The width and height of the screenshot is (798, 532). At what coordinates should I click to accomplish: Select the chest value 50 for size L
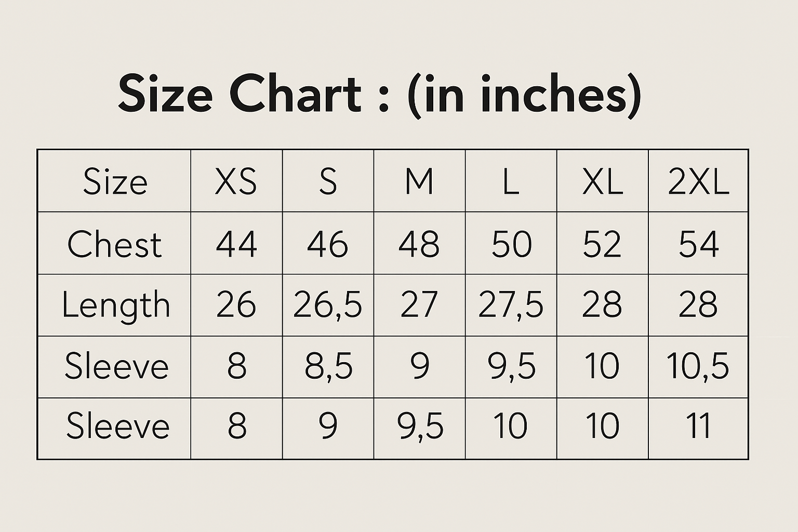511,244
